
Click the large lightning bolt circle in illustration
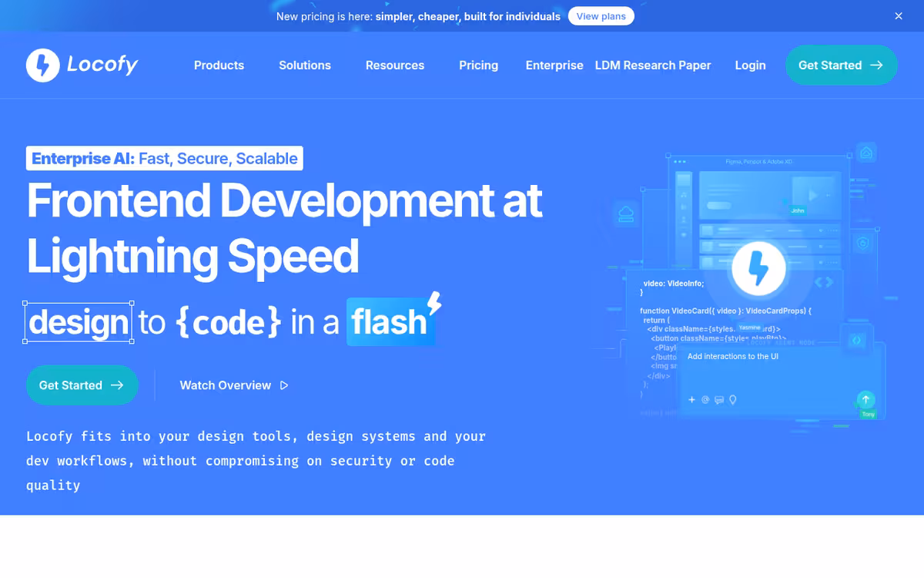[x=758, y=269]
